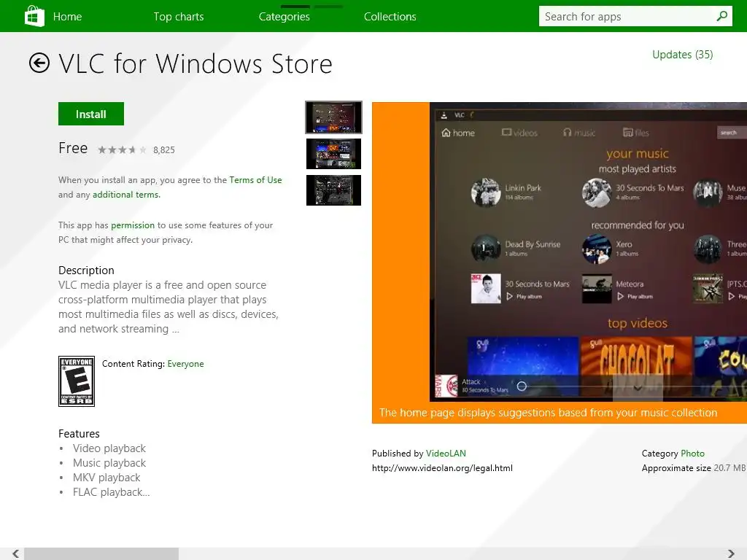This screenshot has height=560, width=747.
Task: Click the VLC for Windows Store title
Action: 196,63
